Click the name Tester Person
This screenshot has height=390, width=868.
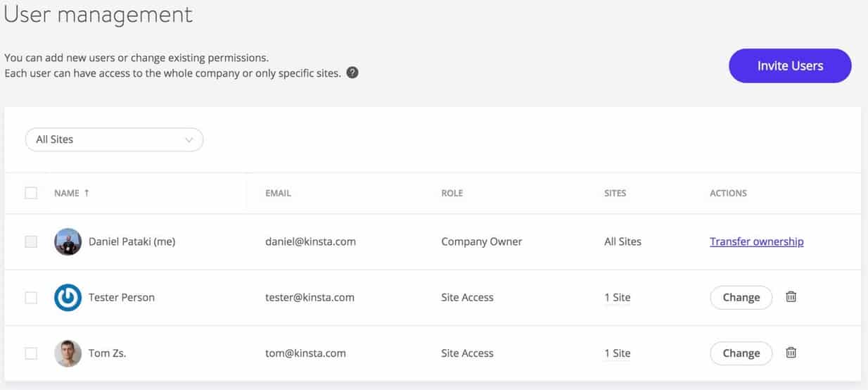[x=121, y=297]
